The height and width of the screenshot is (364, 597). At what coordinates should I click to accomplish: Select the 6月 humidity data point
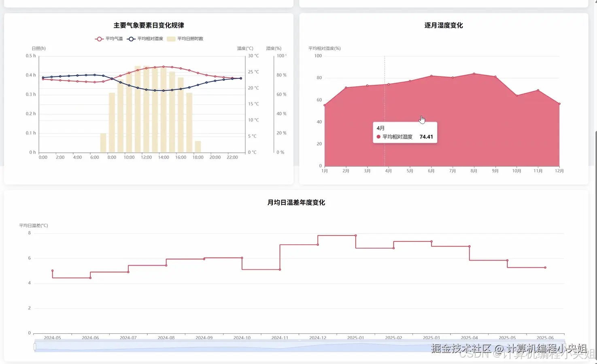[431, 76]
